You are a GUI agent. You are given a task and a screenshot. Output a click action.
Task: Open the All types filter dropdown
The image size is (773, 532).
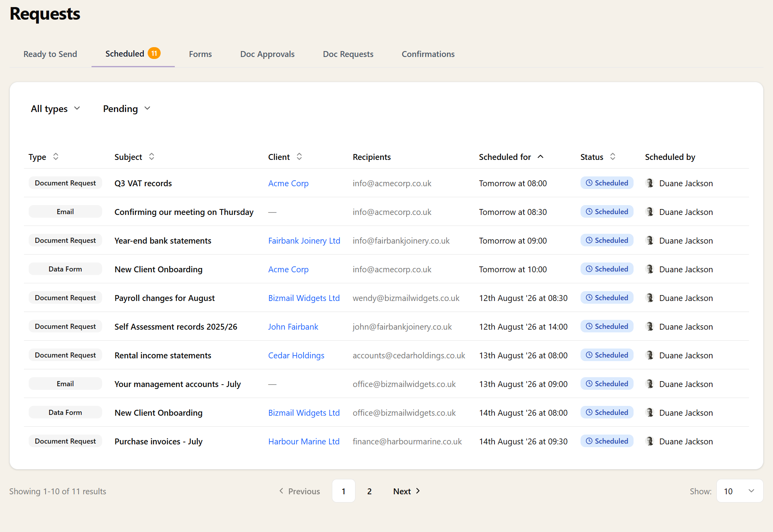pyautogui.click(x=55, y=109)
